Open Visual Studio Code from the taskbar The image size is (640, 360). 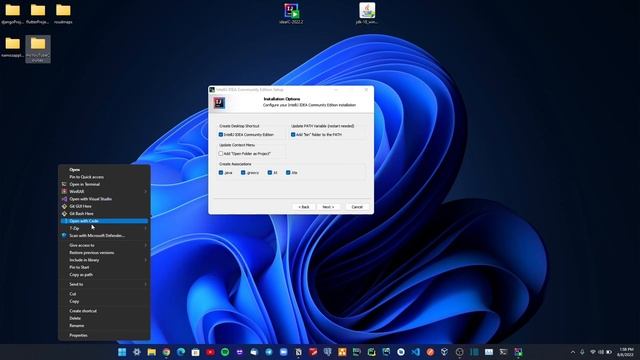(416, 352)
